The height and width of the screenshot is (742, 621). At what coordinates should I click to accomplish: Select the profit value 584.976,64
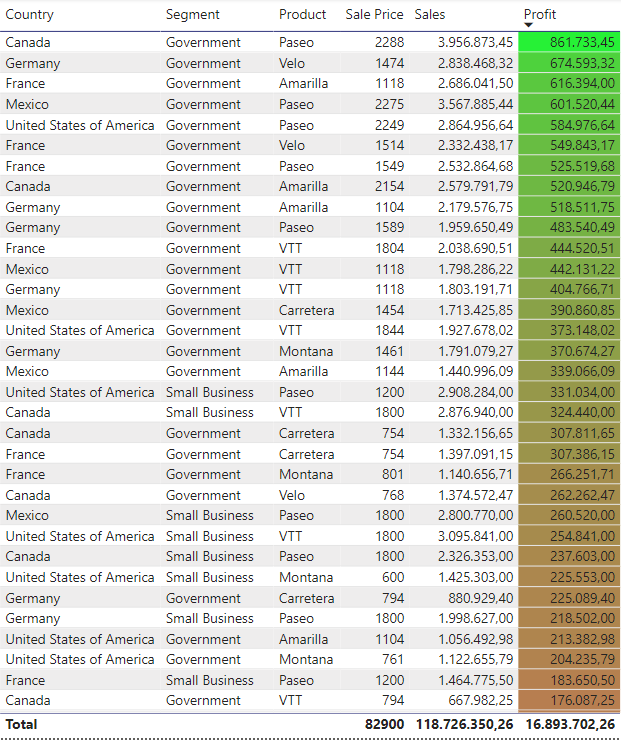(x=582, y=125)
